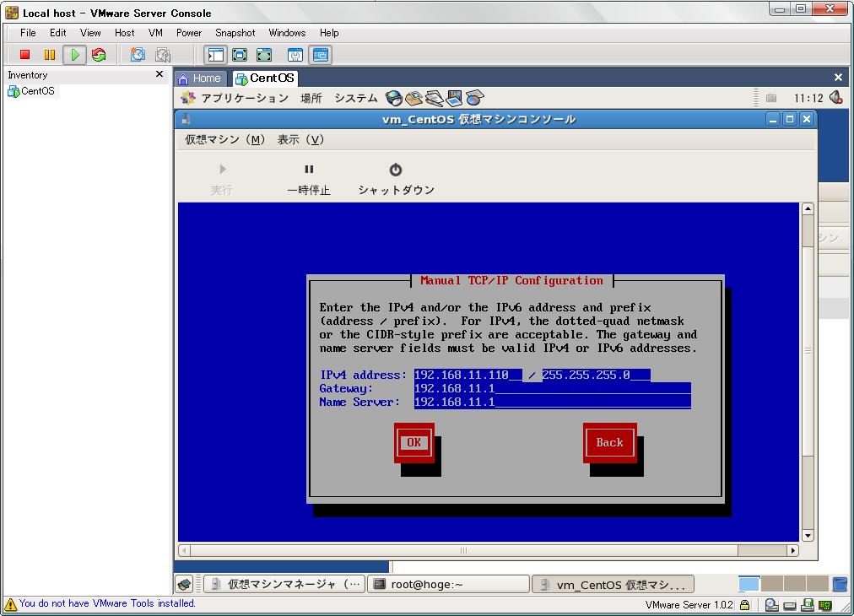Click the yellow Suspend pause icon

tap(50, 55)
